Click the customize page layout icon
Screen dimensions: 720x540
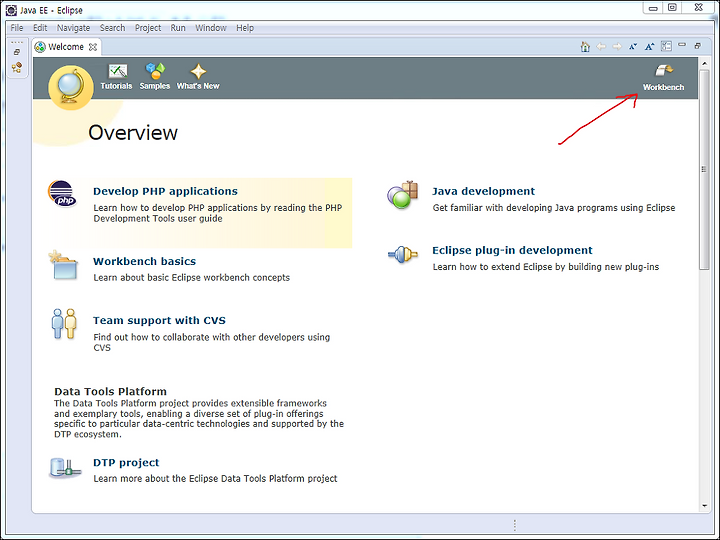(666, 46)
